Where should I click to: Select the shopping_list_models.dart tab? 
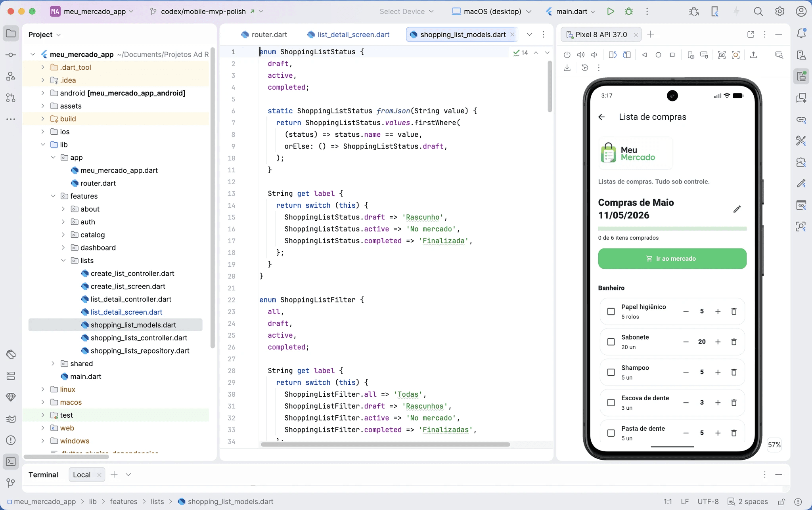click(x=463, y=34)
